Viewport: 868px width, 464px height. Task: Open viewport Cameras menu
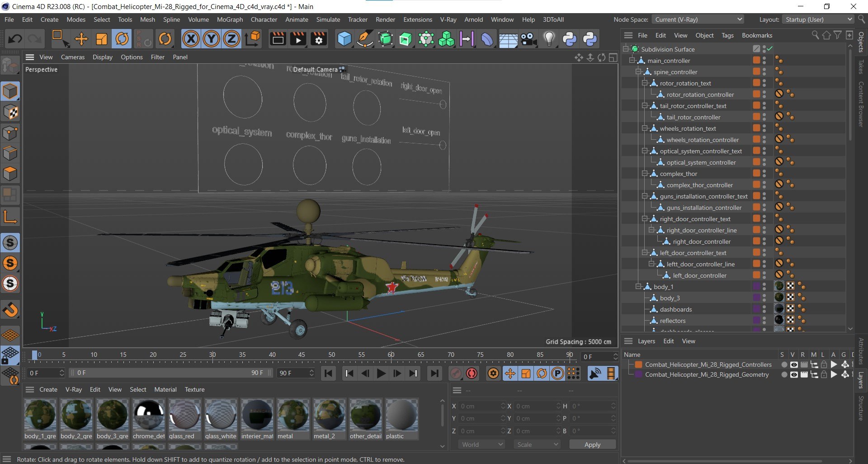pyautogui.click(x=73, y=57)
